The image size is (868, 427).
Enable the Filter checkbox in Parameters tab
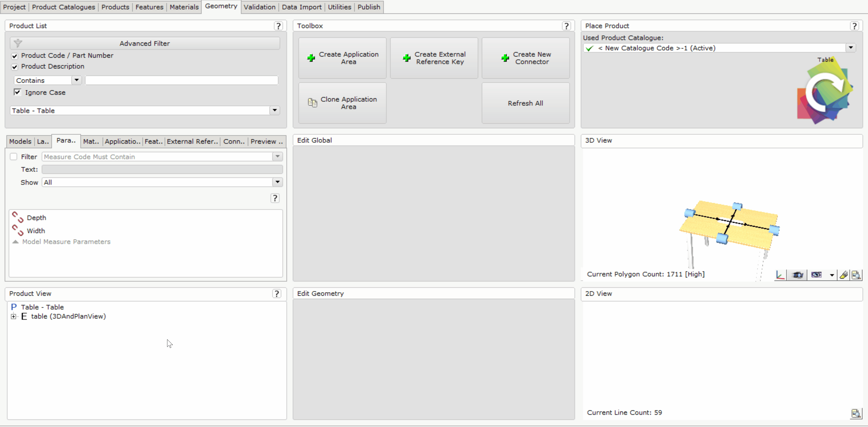click(13, 157)
